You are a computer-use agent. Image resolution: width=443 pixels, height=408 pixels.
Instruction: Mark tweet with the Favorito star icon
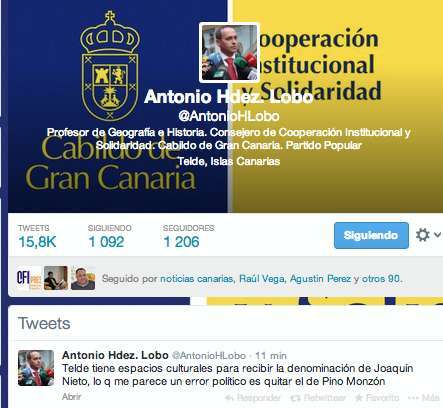coord(359,397)
